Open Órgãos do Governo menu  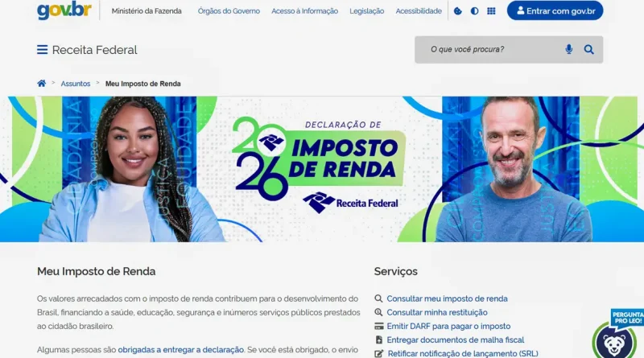(x=229, y=11)
